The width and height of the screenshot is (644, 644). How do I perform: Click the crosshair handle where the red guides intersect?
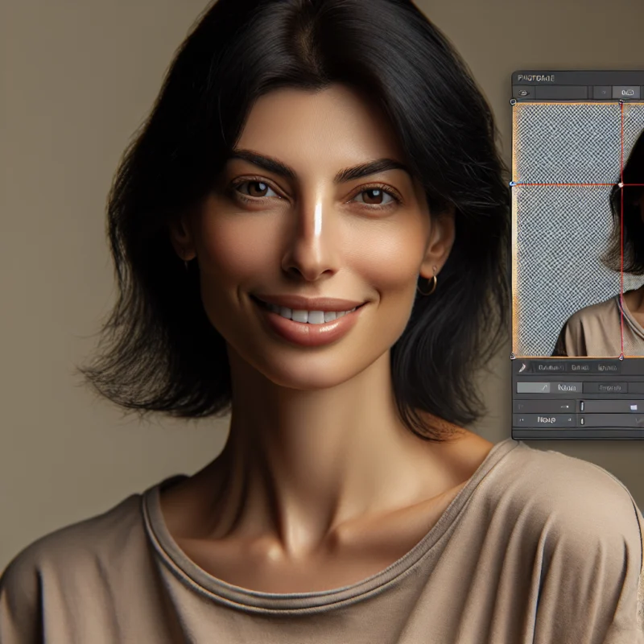point(621,184)
